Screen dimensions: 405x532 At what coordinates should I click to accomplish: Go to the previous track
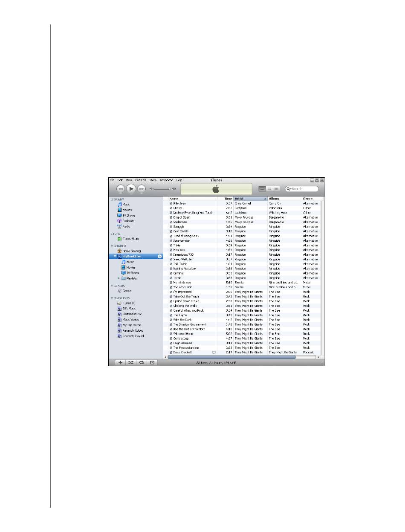121,188
